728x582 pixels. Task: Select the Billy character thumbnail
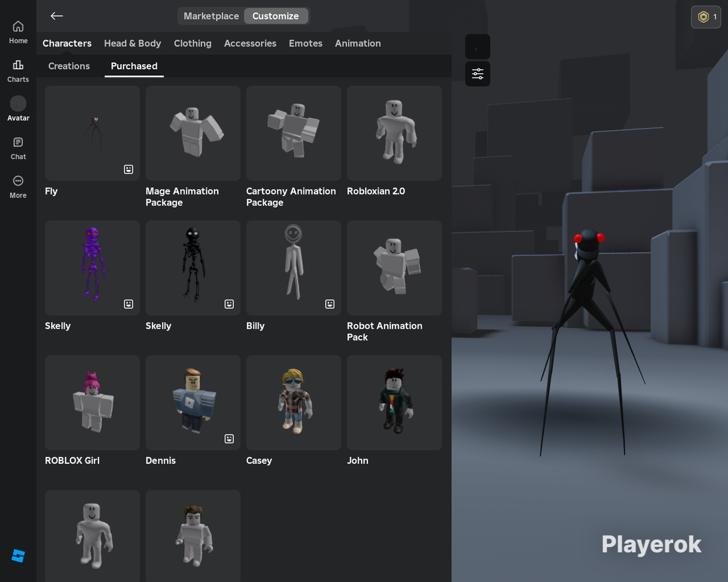294,268
